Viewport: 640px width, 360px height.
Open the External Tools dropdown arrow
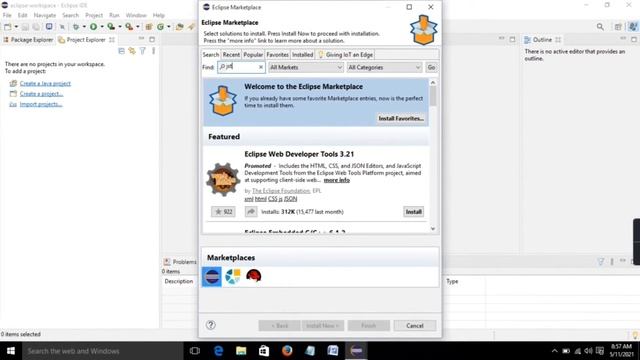click(138, 27)
